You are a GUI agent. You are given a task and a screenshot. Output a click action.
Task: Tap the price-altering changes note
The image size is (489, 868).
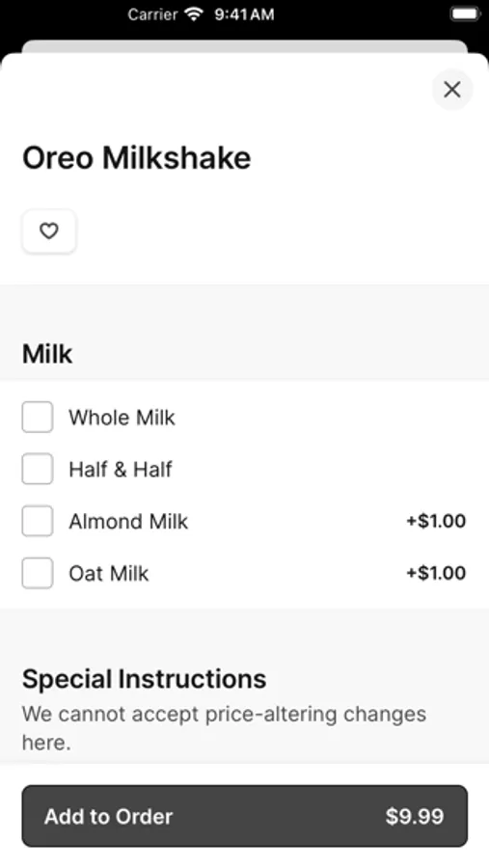(x=225, y=728)
